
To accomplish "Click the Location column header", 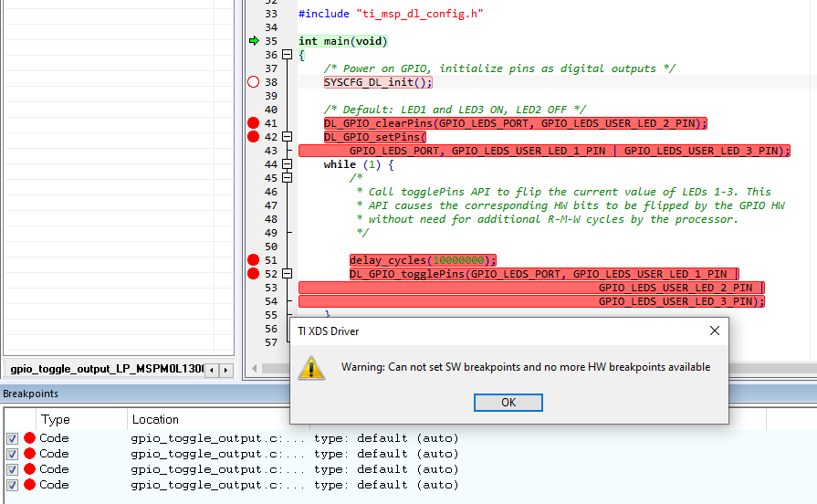I will (155, 419).
